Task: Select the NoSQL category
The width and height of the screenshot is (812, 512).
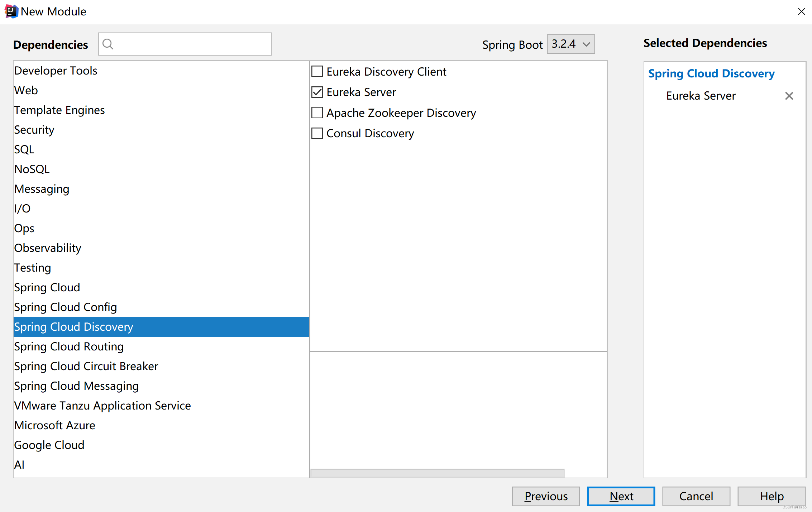Action: (161, 169)
